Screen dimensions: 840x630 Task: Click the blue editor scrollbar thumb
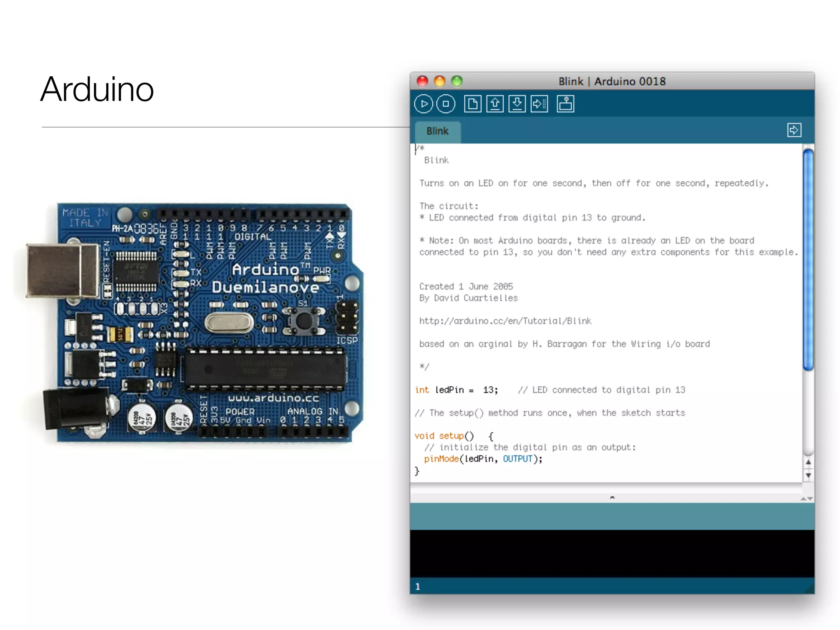click(808, 259)
